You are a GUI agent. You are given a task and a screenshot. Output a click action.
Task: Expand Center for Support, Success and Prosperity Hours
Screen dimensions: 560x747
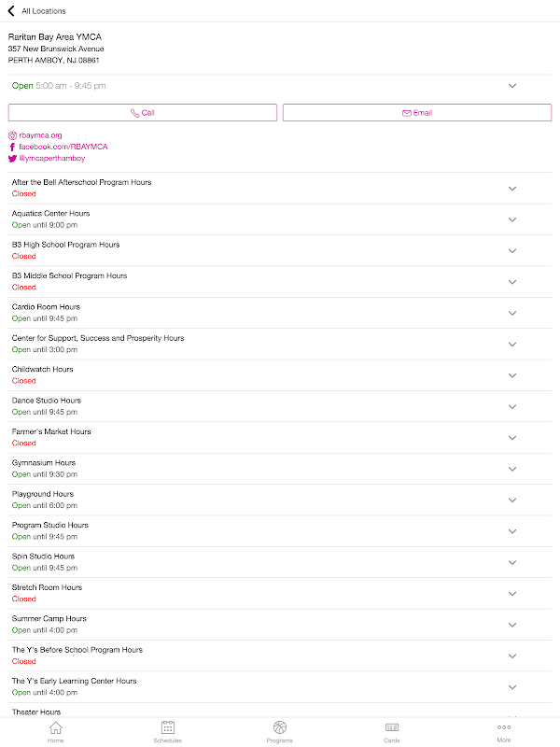[x=512, y=345]
